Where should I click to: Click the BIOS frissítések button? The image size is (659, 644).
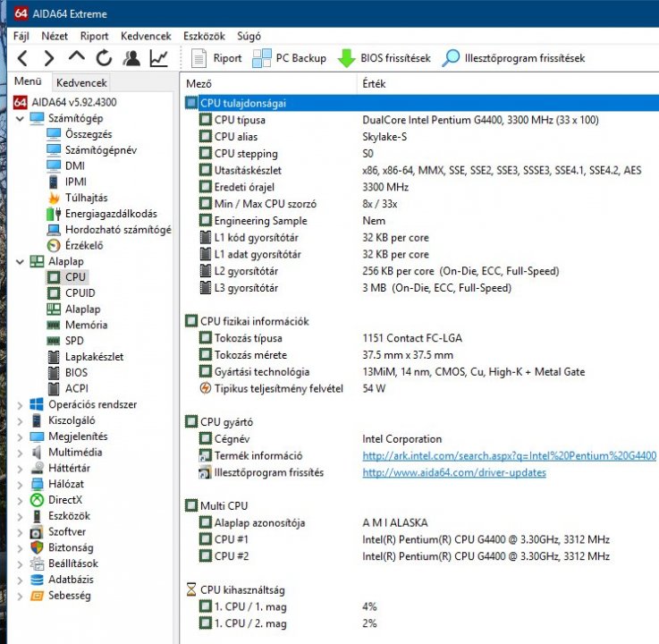click(384, 58)
